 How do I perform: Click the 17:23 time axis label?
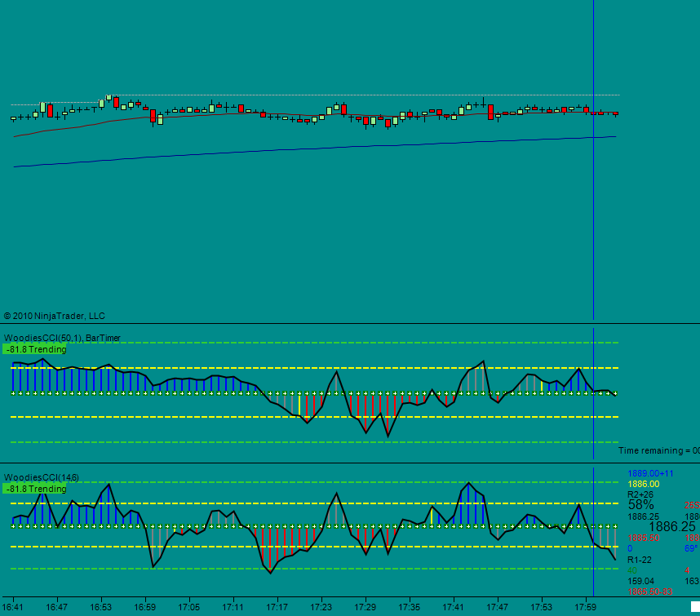tap(321, 608)
